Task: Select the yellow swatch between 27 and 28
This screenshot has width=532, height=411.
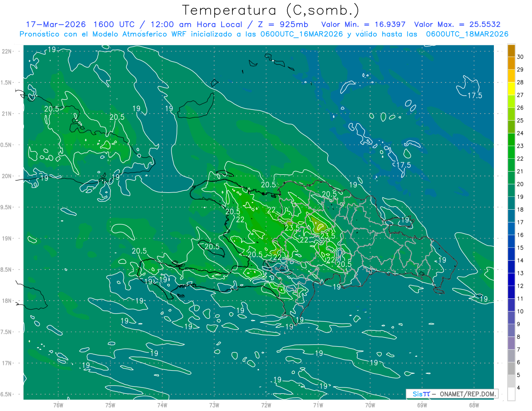Action: coord(512,89)
